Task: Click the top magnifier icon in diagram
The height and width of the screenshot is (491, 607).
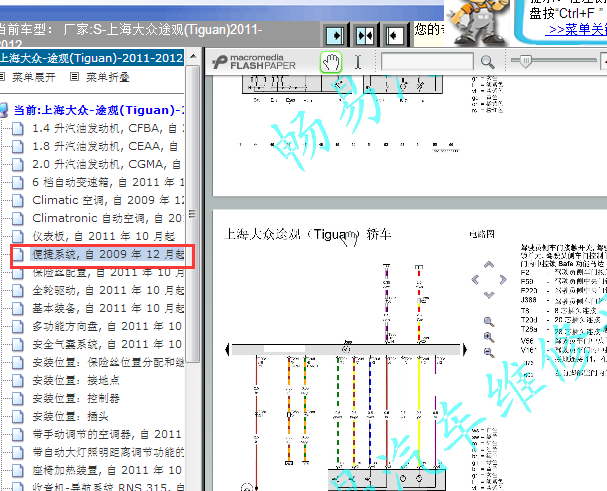Action: click(489, 321)
